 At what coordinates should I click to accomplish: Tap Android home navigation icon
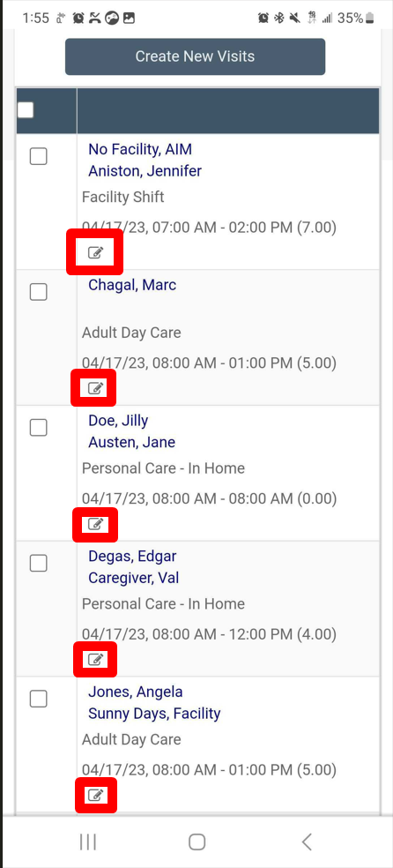point(196,842)
